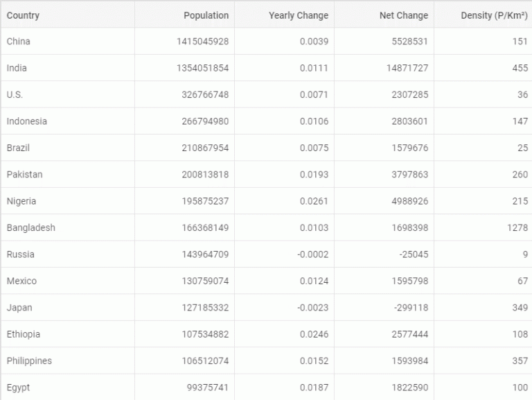This screenshot has height=400, width=532.
Task: Select the China country cell
Action: [x=68, y=41]
